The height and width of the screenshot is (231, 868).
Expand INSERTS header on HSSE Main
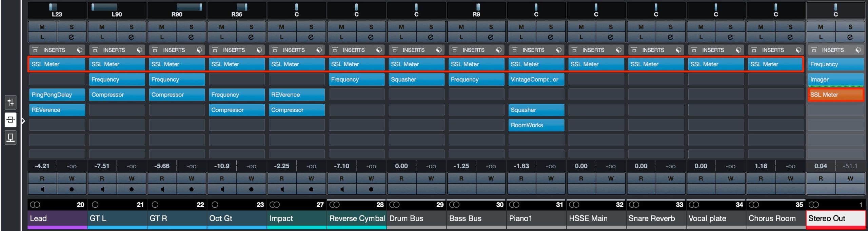tap(593, 50)
